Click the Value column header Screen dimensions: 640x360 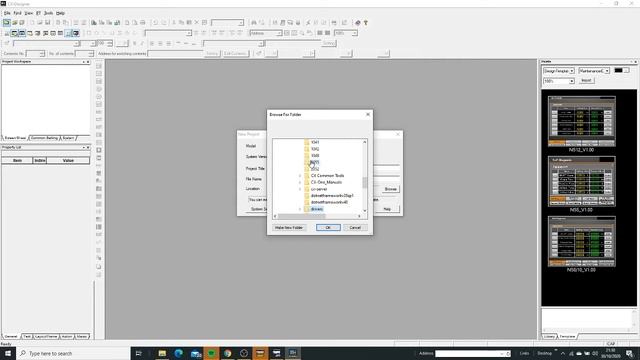pos(68,160)
